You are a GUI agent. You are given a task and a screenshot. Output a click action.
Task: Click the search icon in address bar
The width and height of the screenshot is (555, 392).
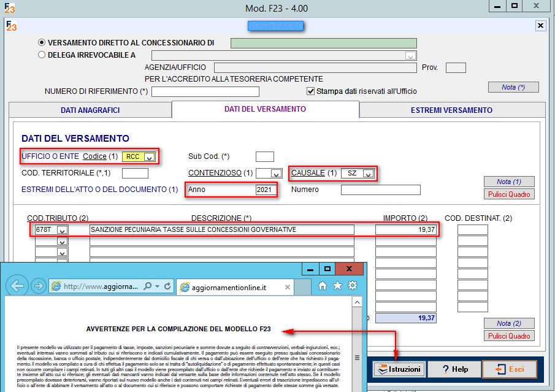pos(147,286)
